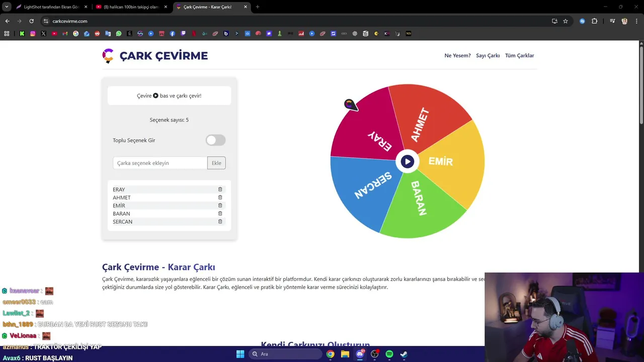This screenshot has width=644, height=362.
Task: Focus the Çarka seçenek ekleyin field
Action: (x=160, y=163)
